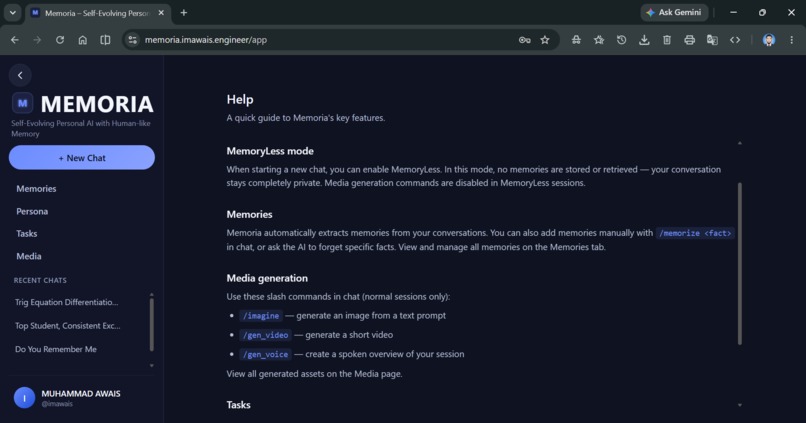
Task: Open the split view icon
Action: pos(105,40)
